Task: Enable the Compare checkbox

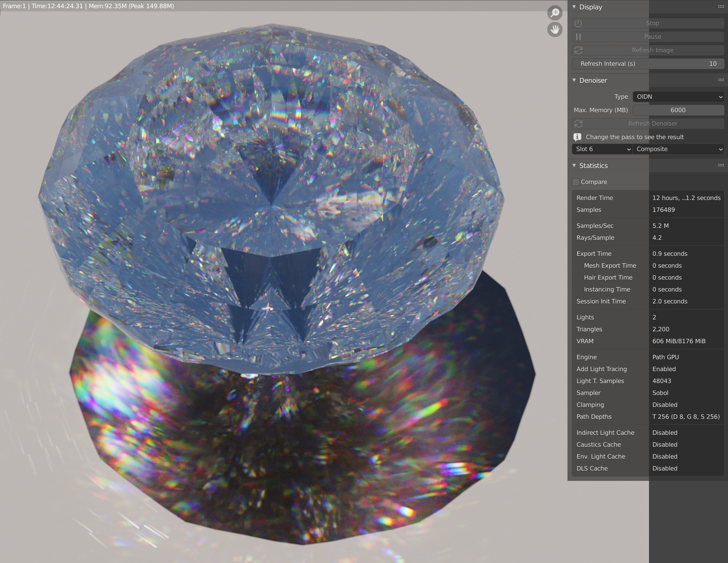Action: [576, 182]
